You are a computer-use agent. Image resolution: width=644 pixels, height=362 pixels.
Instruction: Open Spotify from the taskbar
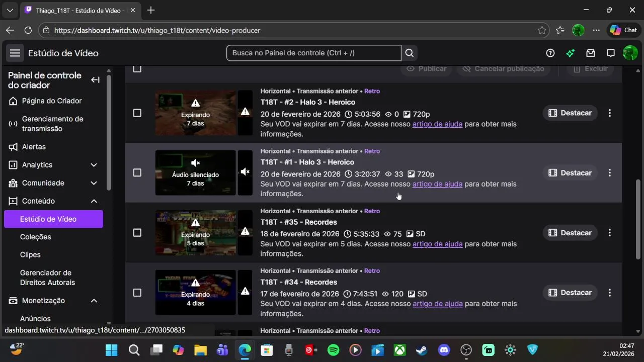(x=333, y=350)
